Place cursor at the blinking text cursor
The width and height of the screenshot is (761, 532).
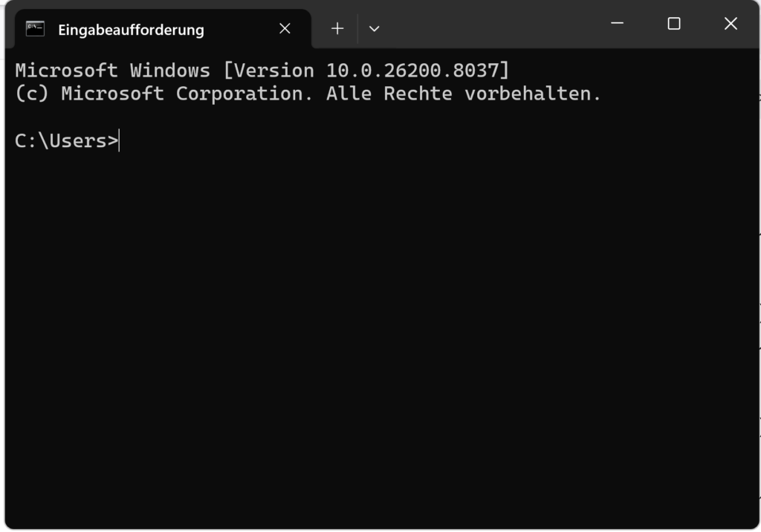click(x=120, y=140)
